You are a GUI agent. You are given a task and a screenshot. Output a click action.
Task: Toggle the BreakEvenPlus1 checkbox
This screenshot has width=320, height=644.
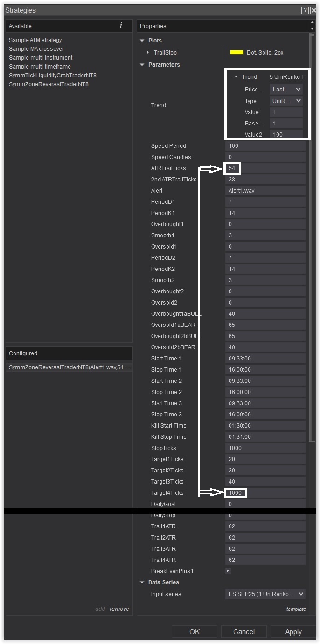coord(228,571)
